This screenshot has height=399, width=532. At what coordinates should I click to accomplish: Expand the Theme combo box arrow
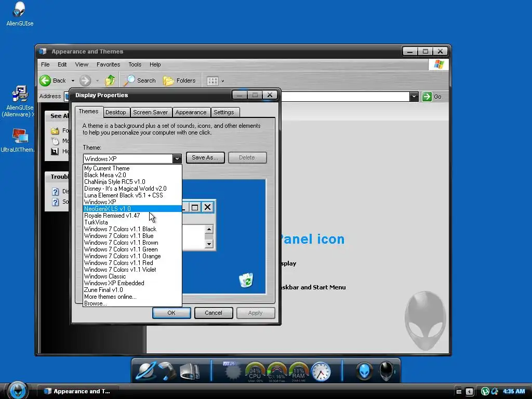[177, 158]
